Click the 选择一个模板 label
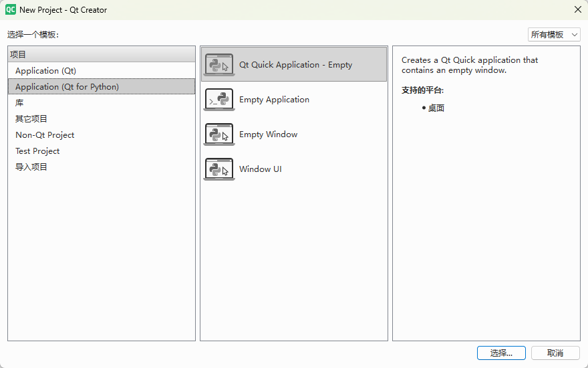 33,35
